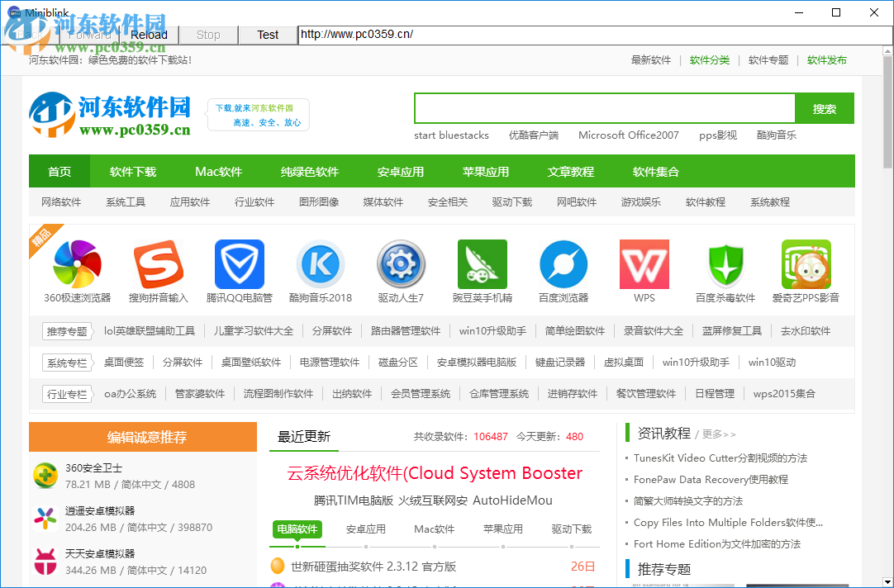The image size is (894, 588).
Task: Click the 世新砸蛋抽奖软件 2.3.12 entry
Action: click(373, 567)
